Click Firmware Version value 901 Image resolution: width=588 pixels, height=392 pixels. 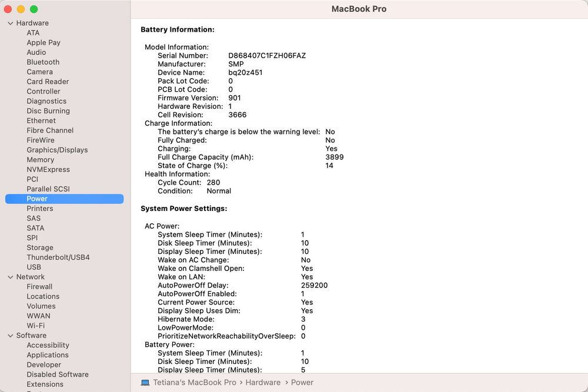pyautogui.click(x=235, y=98)
